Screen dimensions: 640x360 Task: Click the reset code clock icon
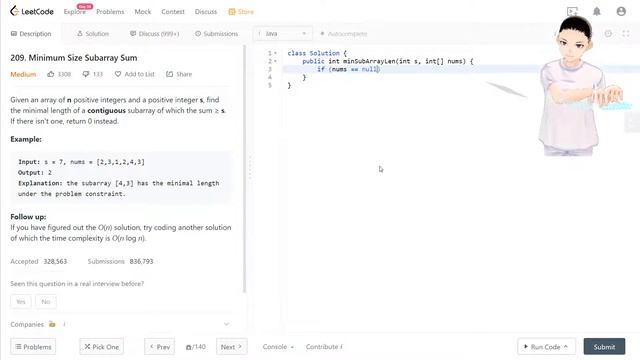click(x=608, y=33)
